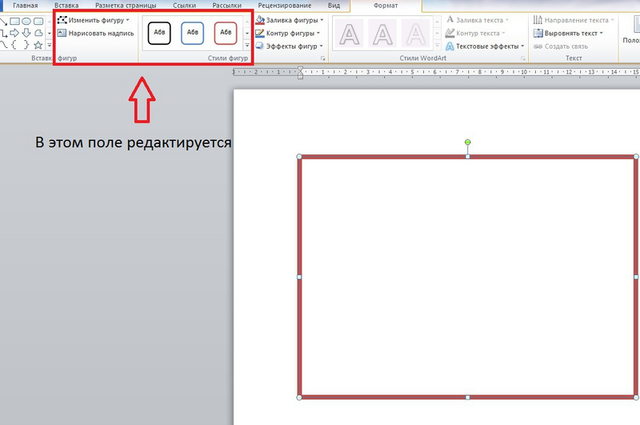
Task: Expand the shape styles gallery with More arrow
Action: click(x=247, y=45)
